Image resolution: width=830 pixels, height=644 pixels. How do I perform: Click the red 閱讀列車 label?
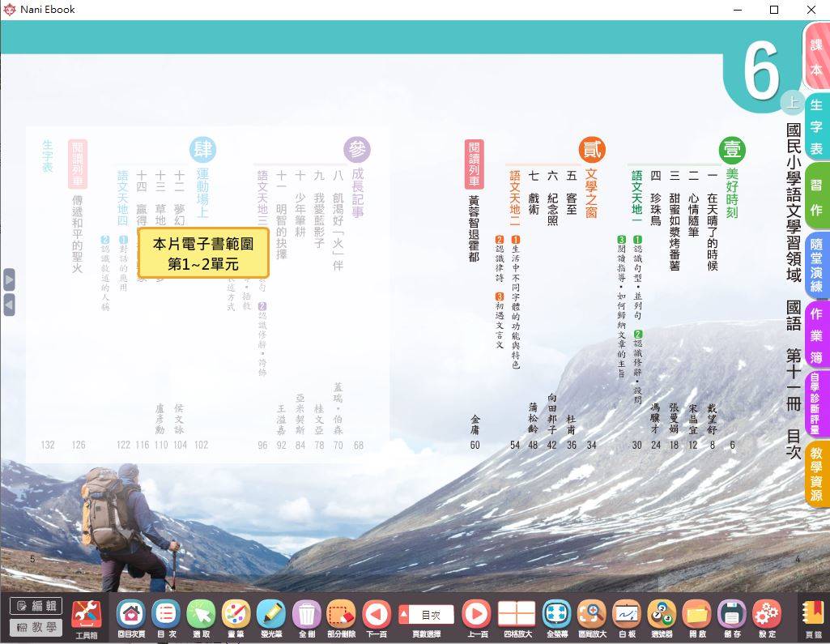(475, 164)
